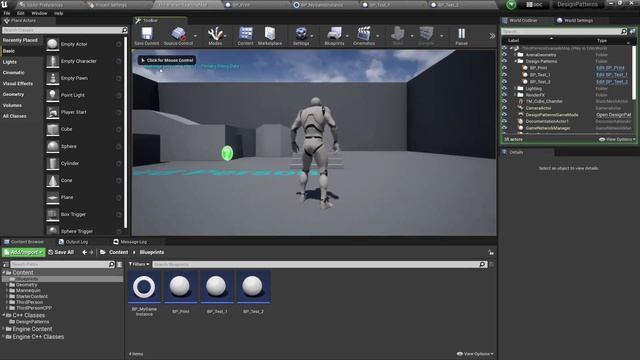Image resolution: width=640 pixels, height=360 pixels.
Task: Click the search magnifier in World Outliner
Action: [623, 31]
